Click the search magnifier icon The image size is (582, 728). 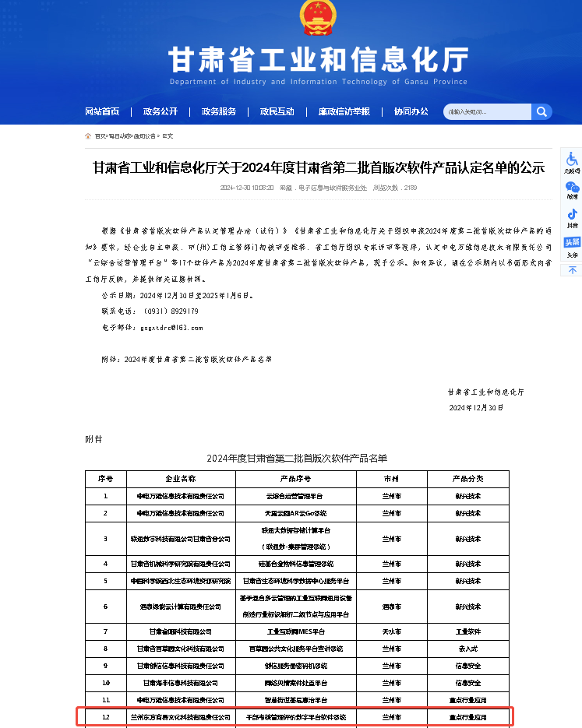pos(541,111)
